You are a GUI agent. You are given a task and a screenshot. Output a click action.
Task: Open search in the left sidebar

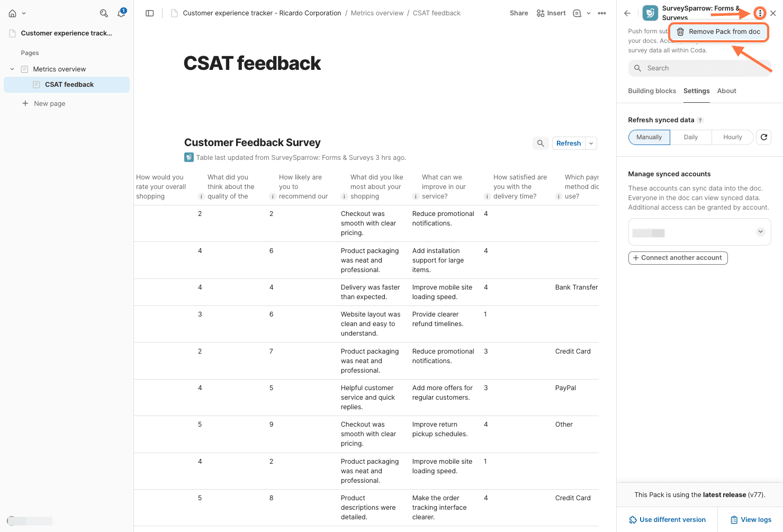pyautogui.click(x=104, y=13)
